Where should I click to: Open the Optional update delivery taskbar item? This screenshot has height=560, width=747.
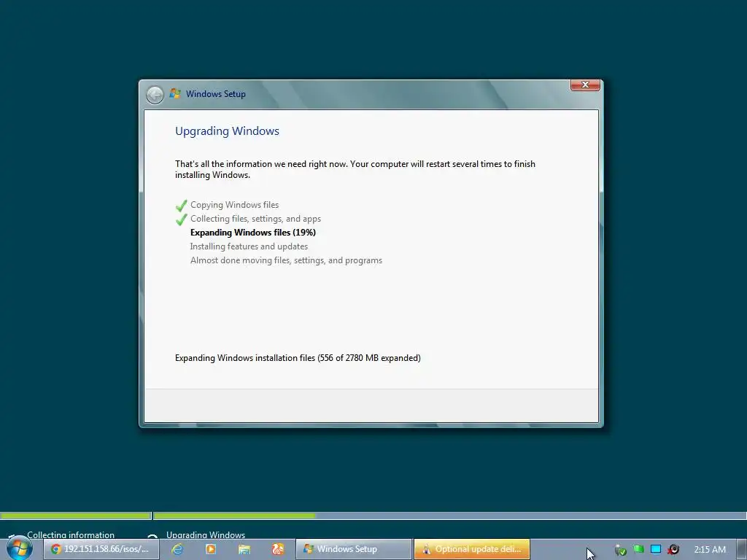[x=472, y=549]
